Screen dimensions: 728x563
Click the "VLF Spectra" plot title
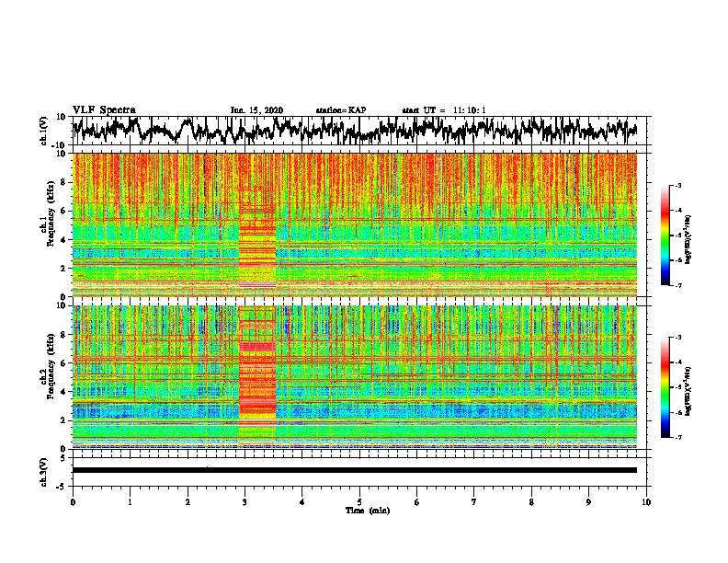[104, 109]
